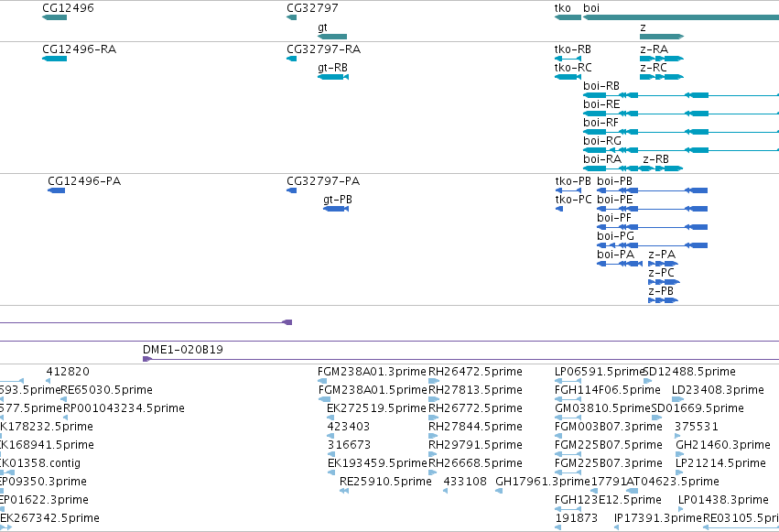Viewport: 779px width, 532px height.
Task: Click EST label 191873
Action: pyautogui.click(x=577, y=518)
